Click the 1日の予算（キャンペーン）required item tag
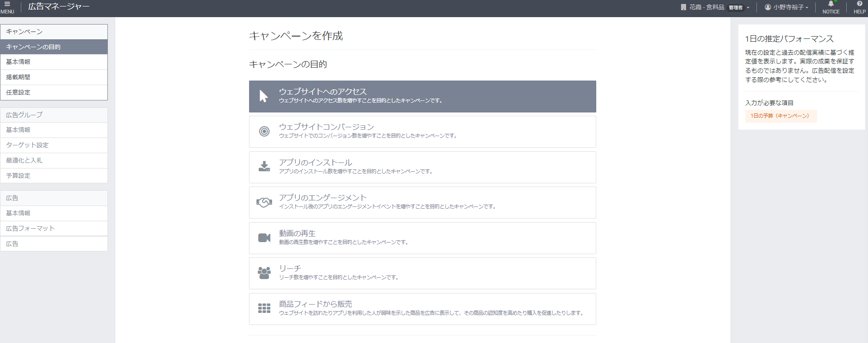 tap(780, 116)
